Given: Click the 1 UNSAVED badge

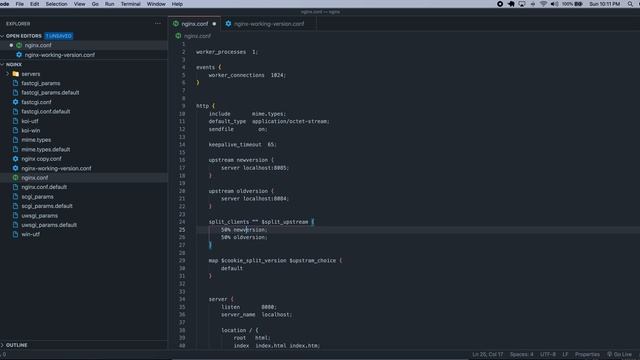Looking at the screenshot, I should coord(59,36).
